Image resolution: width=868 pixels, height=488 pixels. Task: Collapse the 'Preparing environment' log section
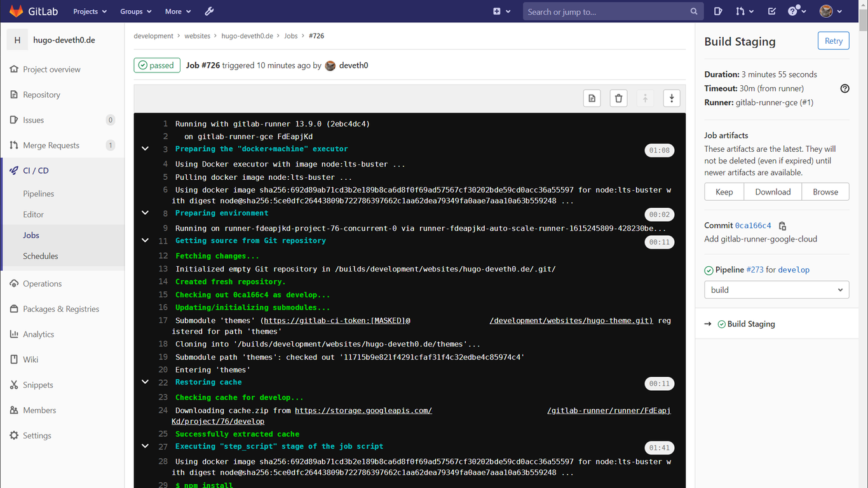click(145, 212)
